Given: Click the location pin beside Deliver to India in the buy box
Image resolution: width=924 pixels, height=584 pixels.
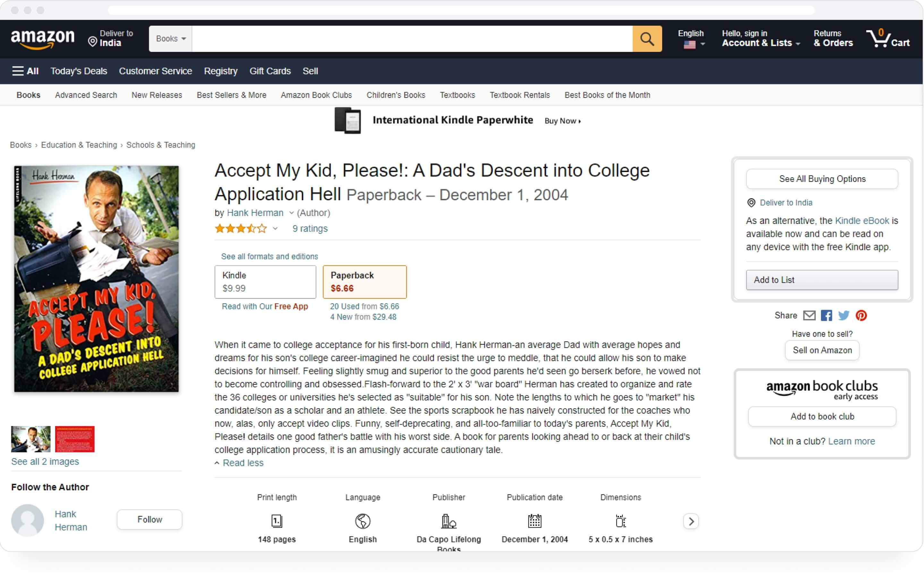Looking at the screenshot, I should [x=751, y=202].
